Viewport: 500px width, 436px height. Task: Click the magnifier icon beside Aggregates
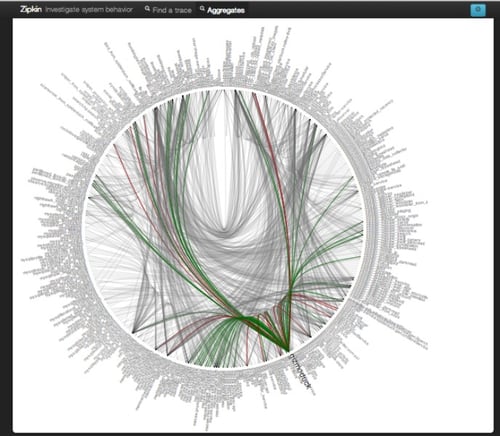point(202,9)
